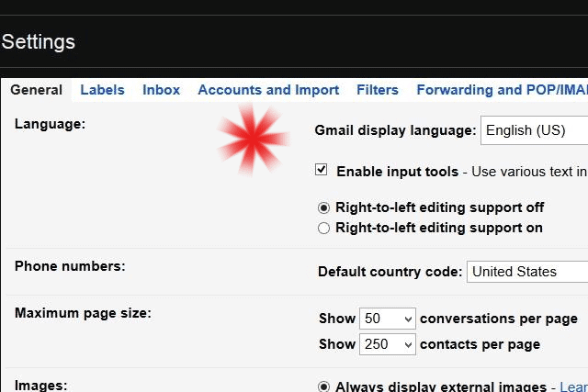The height and width of the screenshot is (392, 588).
Task: Expand the Default country code dropdown
Action: point(527,272)
